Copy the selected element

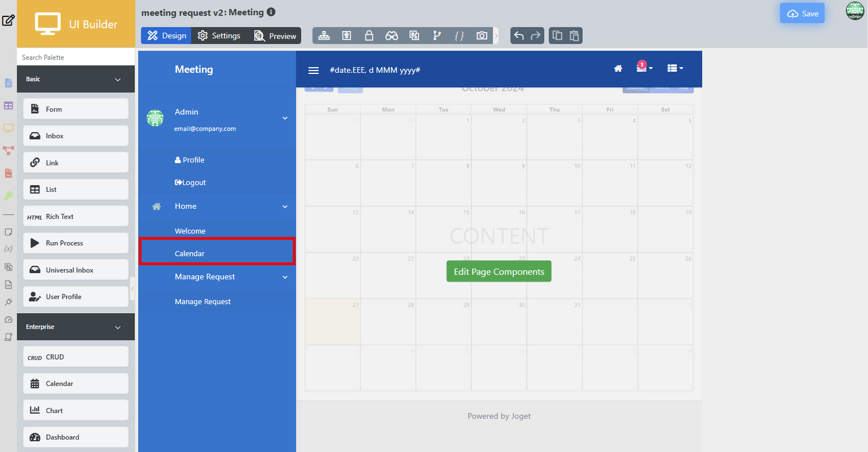coord(557,36)
